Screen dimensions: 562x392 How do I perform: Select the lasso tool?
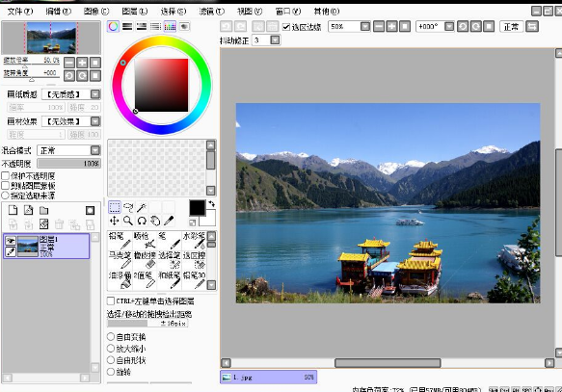128,207
